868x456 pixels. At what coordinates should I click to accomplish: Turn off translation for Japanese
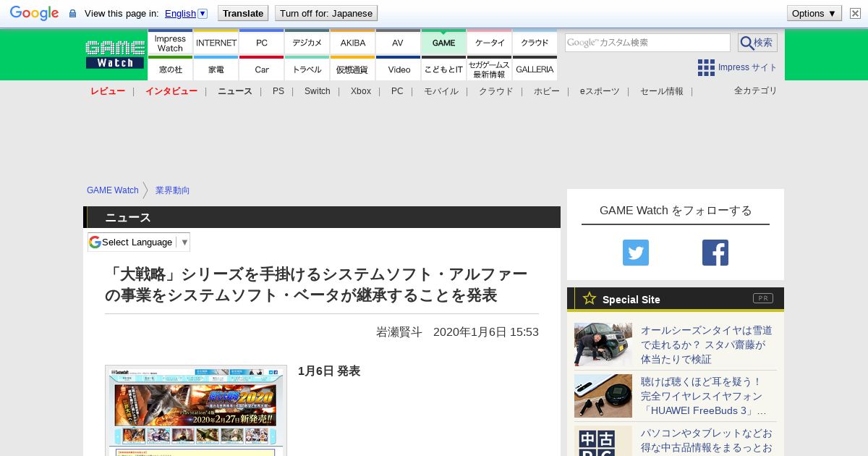click(x=326, y=13)
